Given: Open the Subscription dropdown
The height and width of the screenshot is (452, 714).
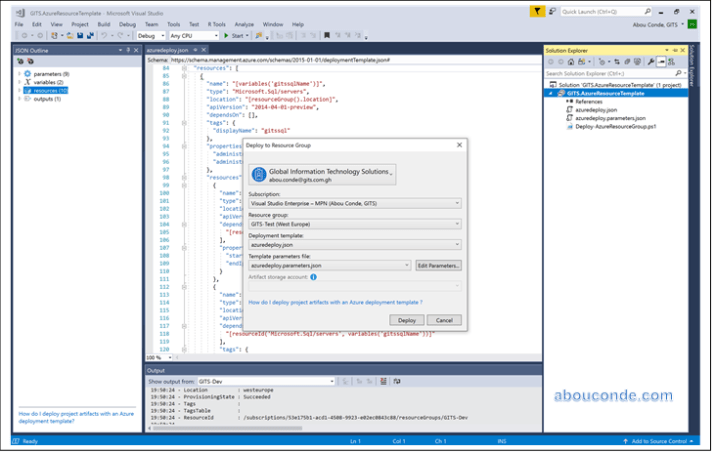Looking at the screenshot, I should [354, 203].
